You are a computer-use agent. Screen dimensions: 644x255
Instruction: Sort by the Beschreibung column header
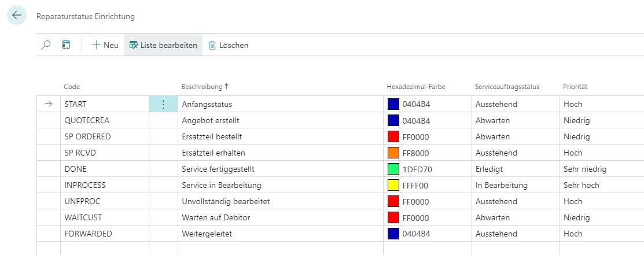[x=204, y=87]
